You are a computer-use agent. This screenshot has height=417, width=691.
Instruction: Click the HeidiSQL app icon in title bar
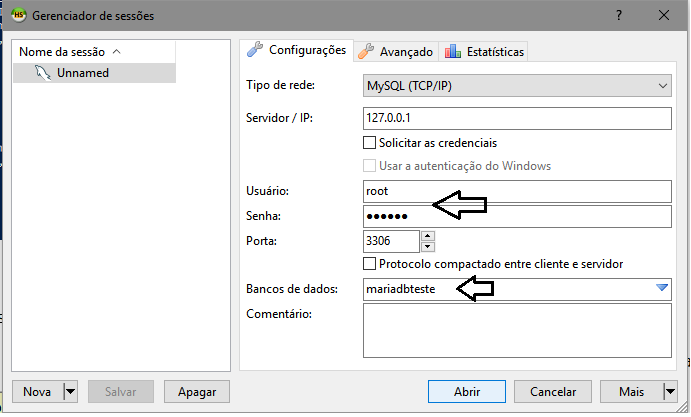pos(17,15)
